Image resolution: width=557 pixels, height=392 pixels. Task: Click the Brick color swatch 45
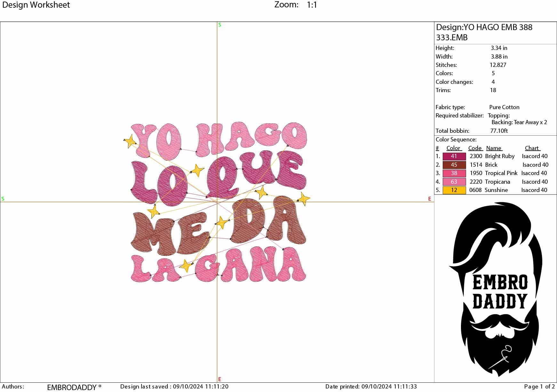point(454,165)
